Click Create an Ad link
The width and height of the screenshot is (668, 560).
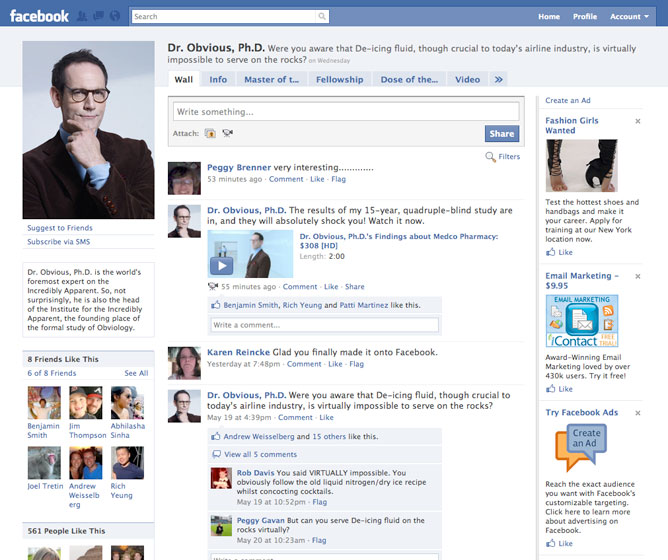[568, 101]
